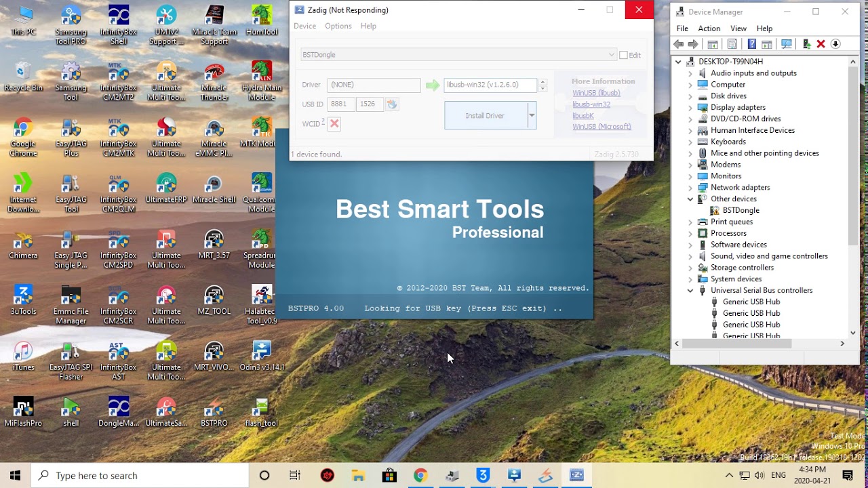Expand Audio inputs and outputs category
This screenshot has height=488, width=868.
690,73
